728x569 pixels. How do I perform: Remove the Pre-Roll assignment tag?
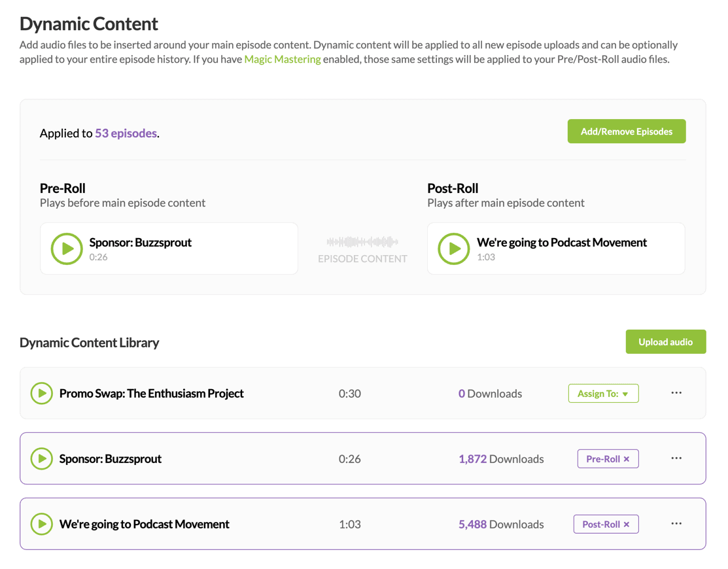coord(627,459)
